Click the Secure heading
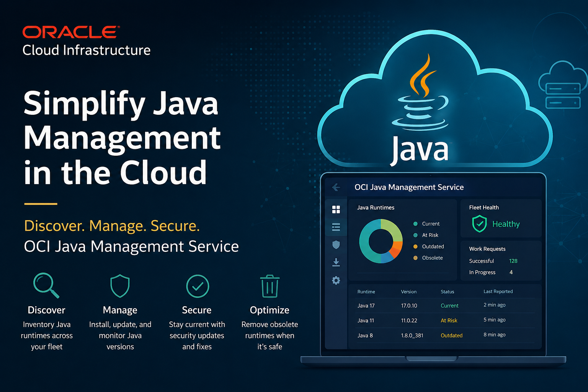The height and width of the screenshot is (392, 588). point(197,310)
